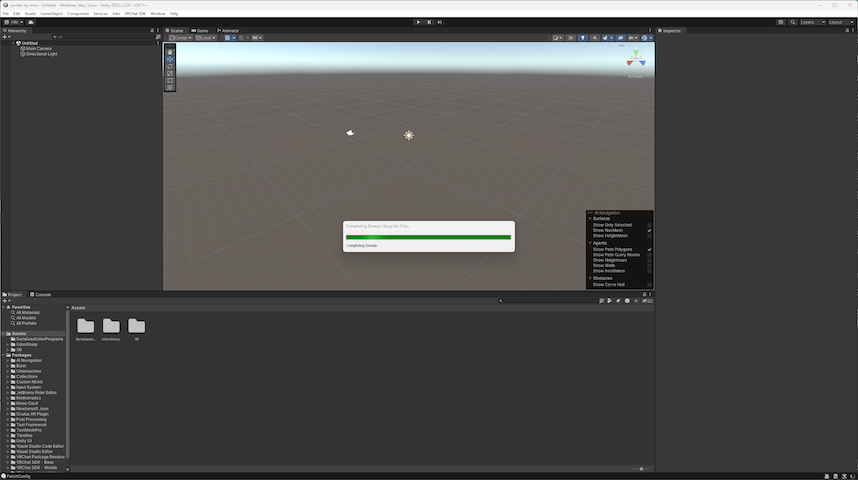Switch to the Console tab

coord(42,294)
